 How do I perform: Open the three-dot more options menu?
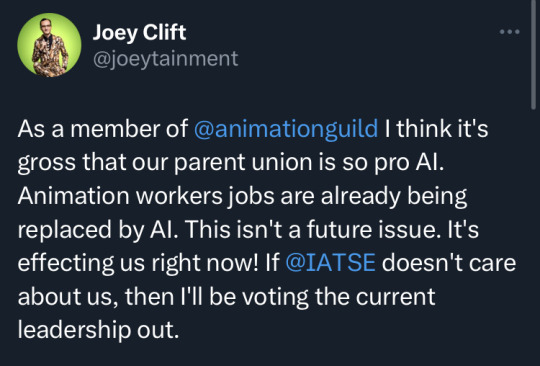coord(509,32)
